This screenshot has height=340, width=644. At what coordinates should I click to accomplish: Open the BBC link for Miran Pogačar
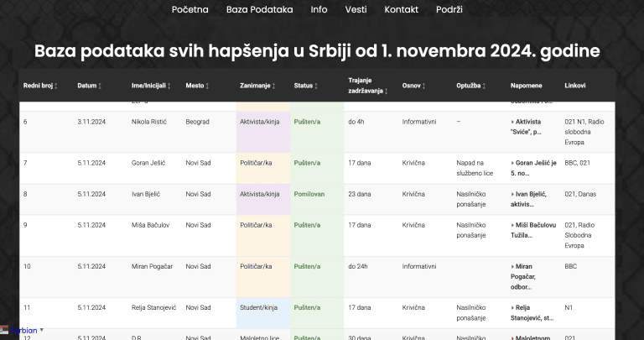[x=571, y=266]
